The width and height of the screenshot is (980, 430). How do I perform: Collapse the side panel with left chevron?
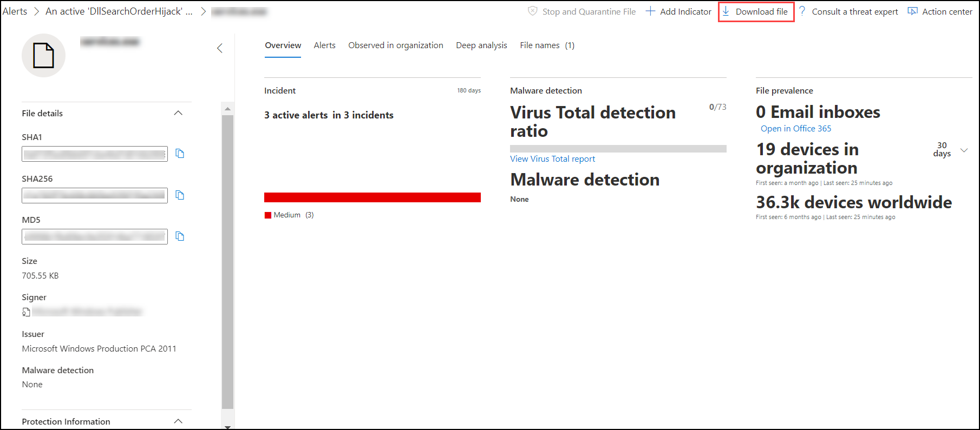point(220,48)
